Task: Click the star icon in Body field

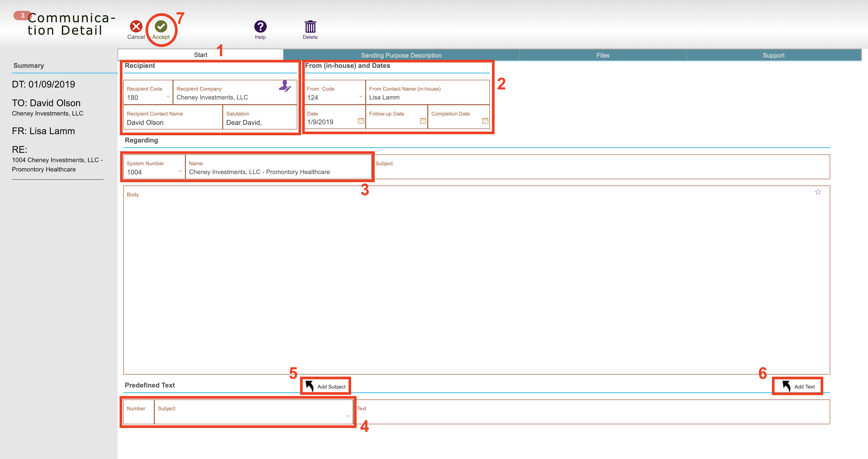Action: (818, 192)
